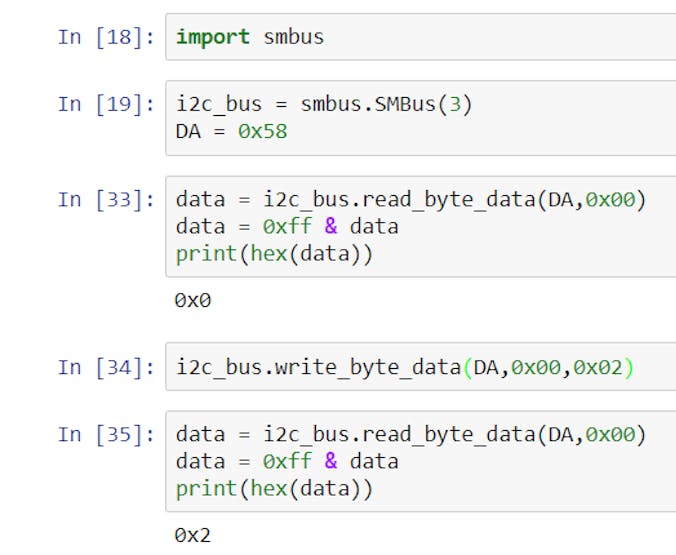Viewport: 676px width, 555px height.
Task: Click print(hex(data)) in cell 33
Action: (x=274, y=253)
